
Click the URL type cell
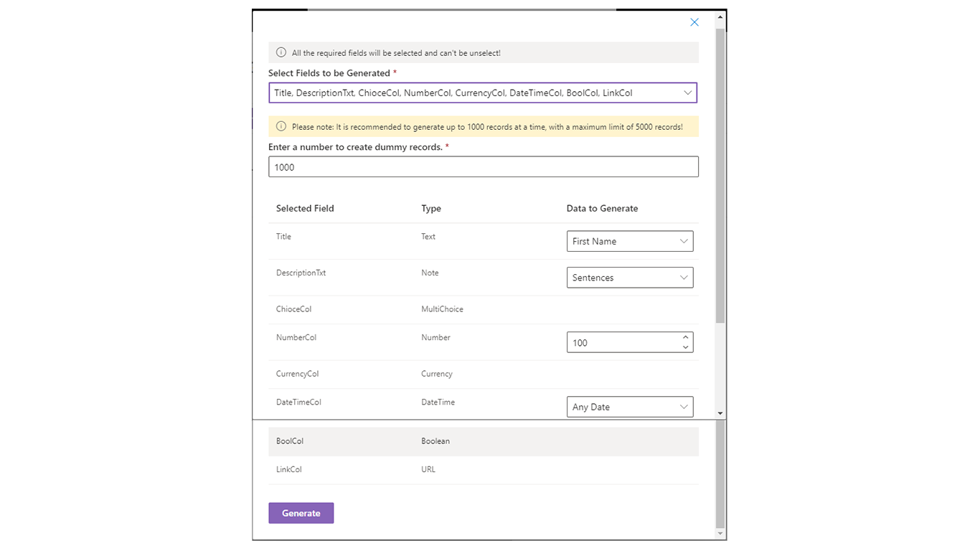click(x=428, y=469)
